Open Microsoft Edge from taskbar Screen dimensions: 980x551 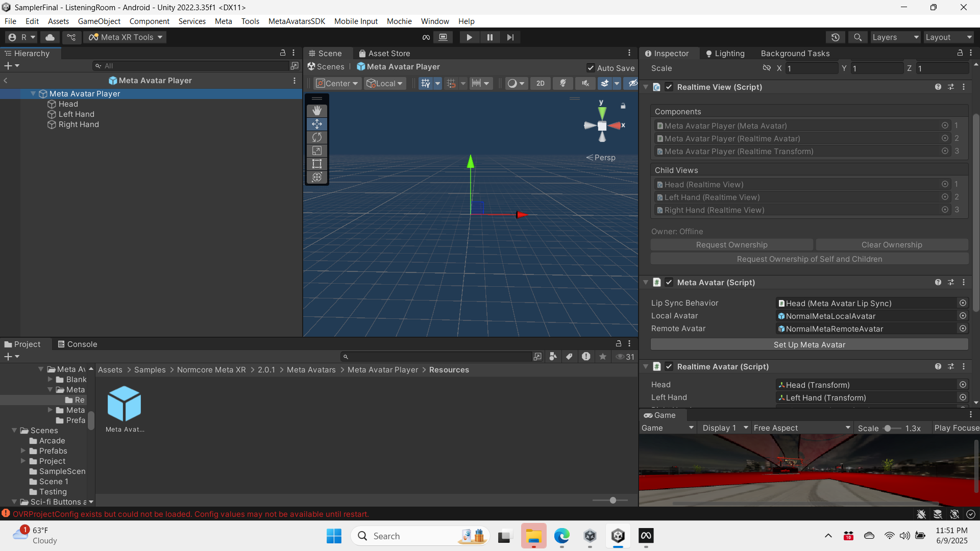pos(561,536)
